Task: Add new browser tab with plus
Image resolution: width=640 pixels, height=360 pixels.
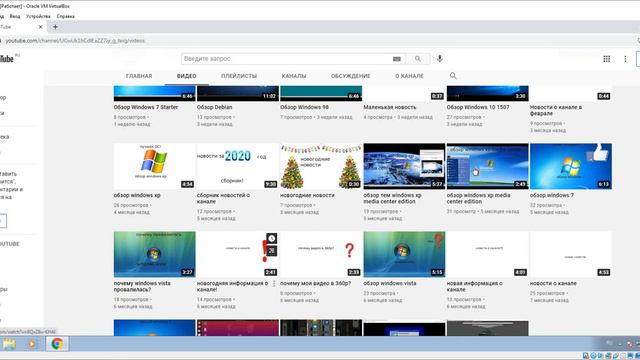Action: tap(55, 27)
